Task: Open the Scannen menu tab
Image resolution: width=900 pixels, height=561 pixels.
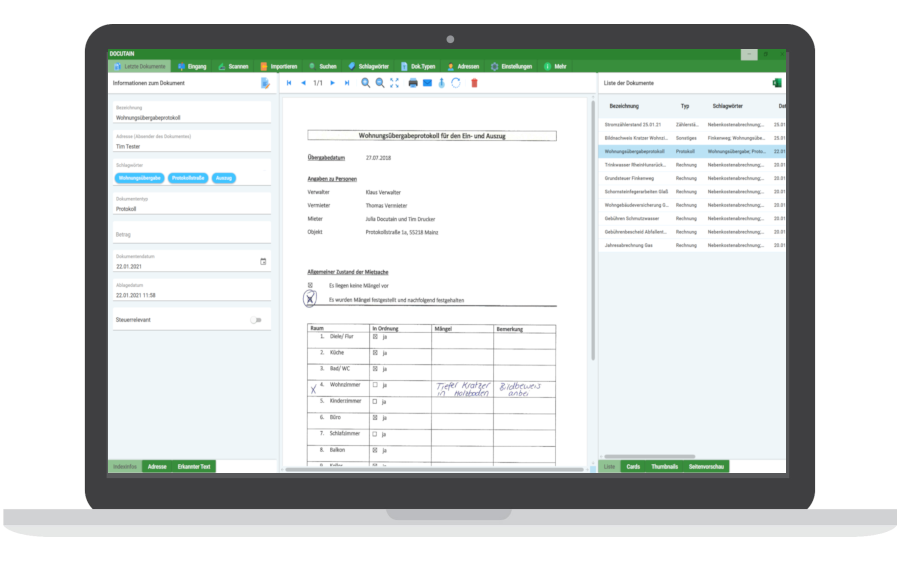Action: (x=232, y=66)
